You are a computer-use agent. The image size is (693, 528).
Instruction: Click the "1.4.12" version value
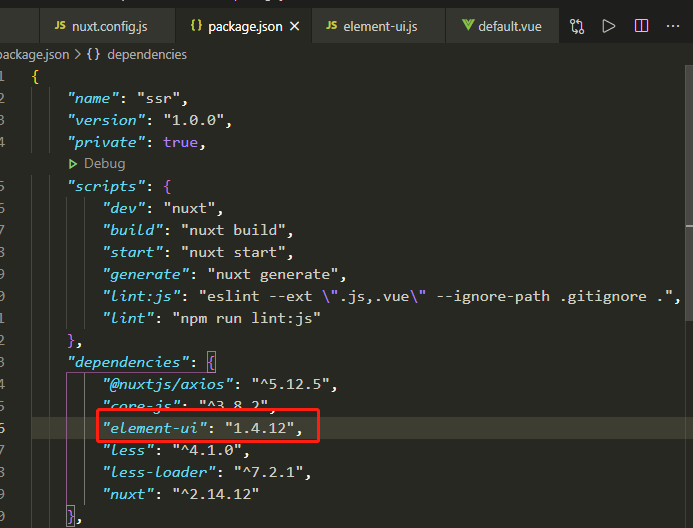(259, 428)
